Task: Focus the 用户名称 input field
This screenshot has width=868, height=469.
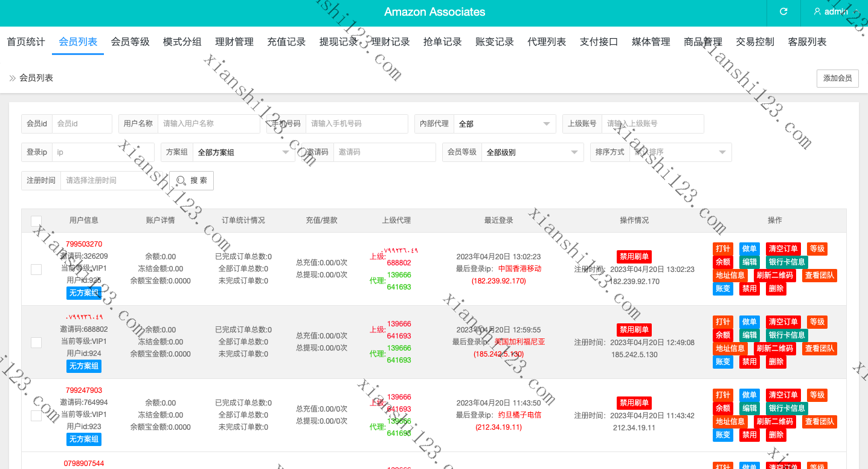Action: tap(209, 124)
